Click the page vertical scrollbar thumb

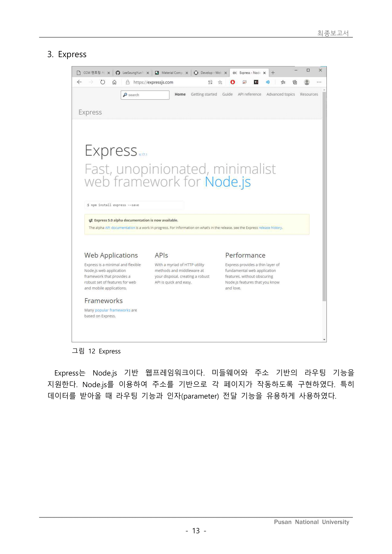[x=324, y=197]
